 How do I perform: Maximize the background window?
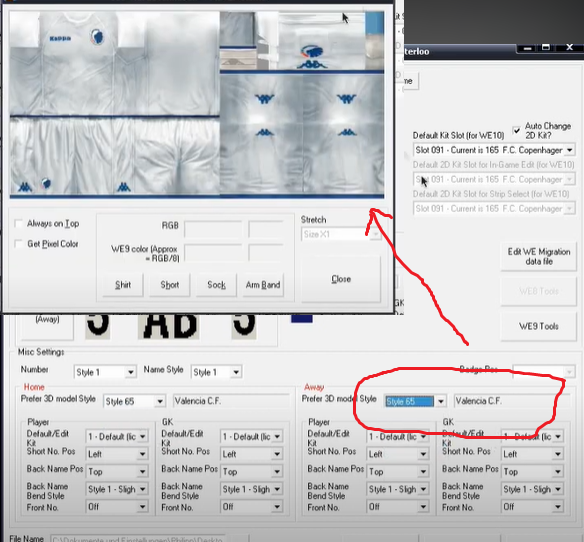point(546,48)
